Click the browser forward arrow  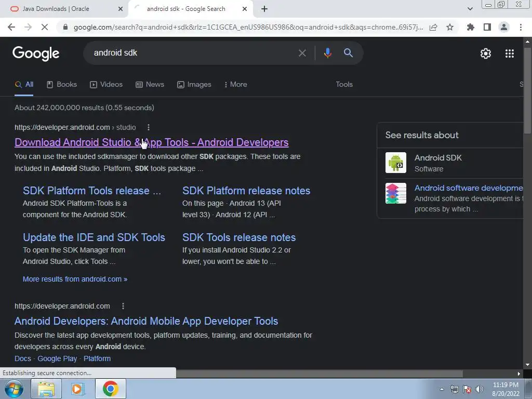pos(28,27)
